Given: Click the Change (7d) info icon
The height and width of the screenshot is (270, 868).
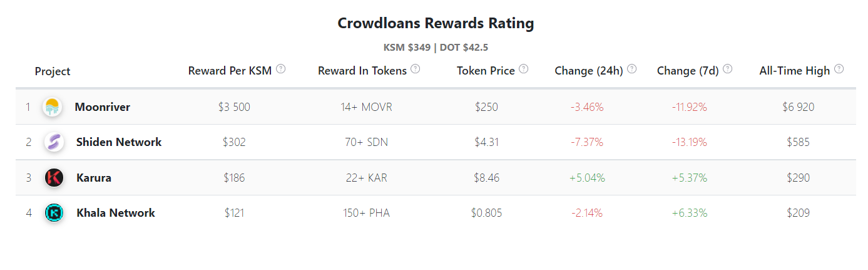Looking at the screenshot, I should click(728, 69).
